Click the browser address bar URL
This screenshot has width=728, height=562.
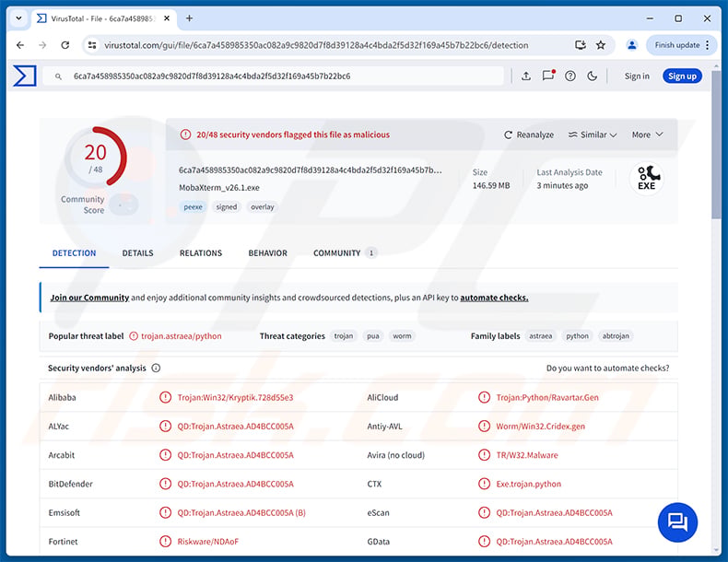(316, 45)
